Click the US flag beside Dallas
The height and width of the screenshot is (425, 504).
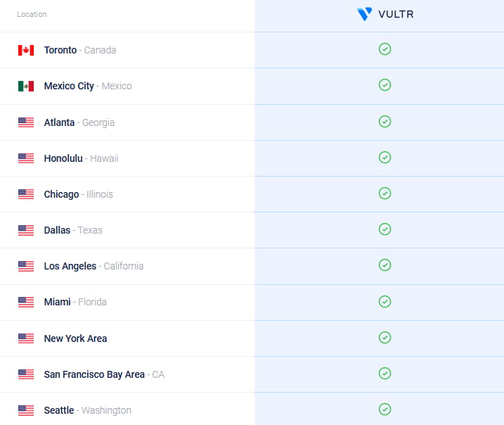tap(26, 230)
